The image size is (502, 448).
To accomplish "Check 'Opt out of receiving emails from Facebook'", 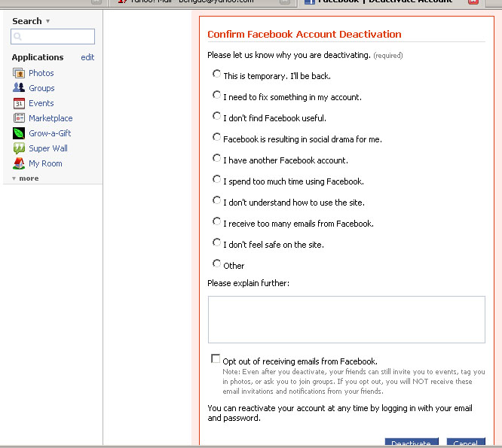I will click(x=216, y=359).
